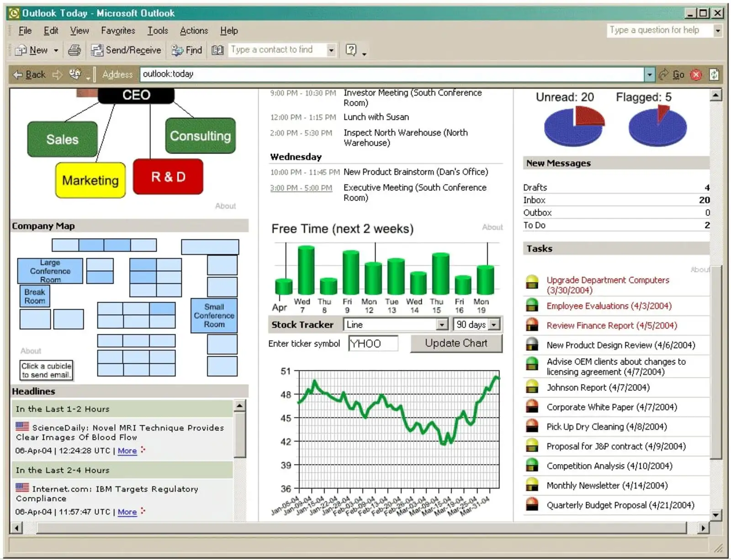Click the Refresh page icon

click(714, 74)
